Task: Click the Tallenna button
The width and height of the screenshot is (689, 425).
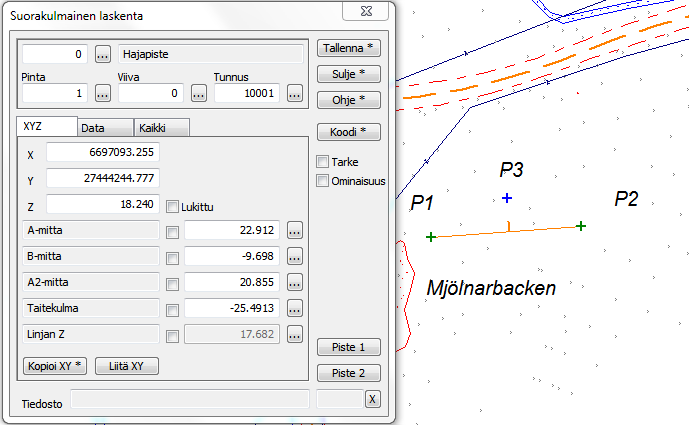Action: (x=348, y=48)
